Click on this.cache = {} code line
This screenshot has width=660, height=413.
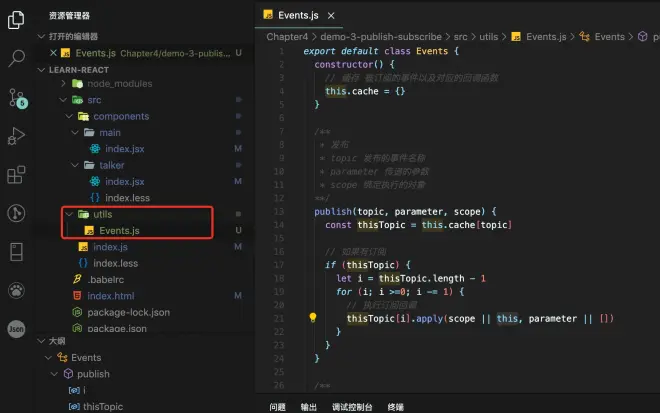click(x=365, y=91)
